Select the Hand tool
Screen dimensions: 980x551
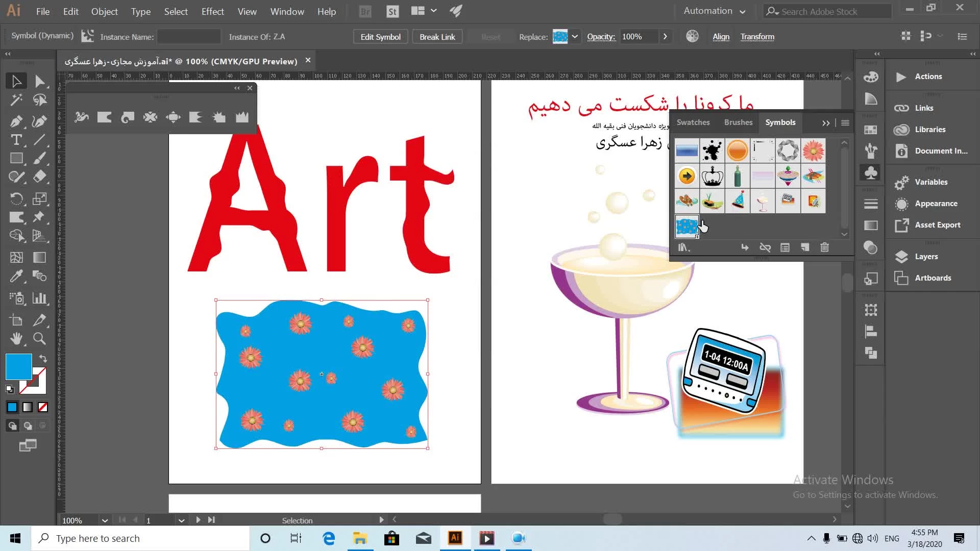click(x=16, y=339)
